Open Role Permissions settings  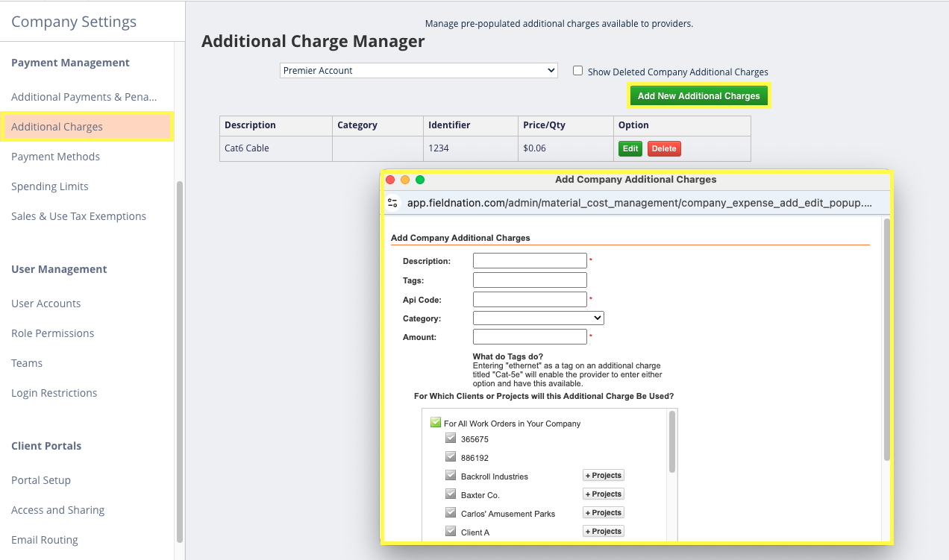53,333
